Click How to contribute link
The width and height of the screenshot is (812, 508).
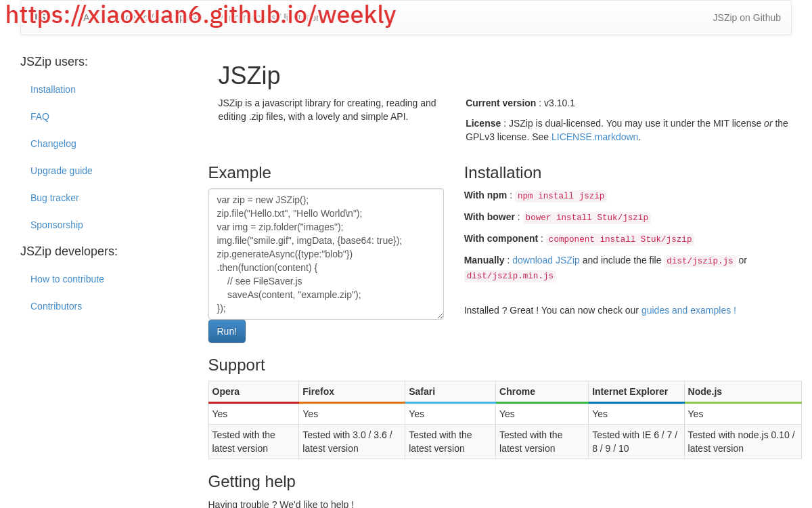[x=67, y=279]
